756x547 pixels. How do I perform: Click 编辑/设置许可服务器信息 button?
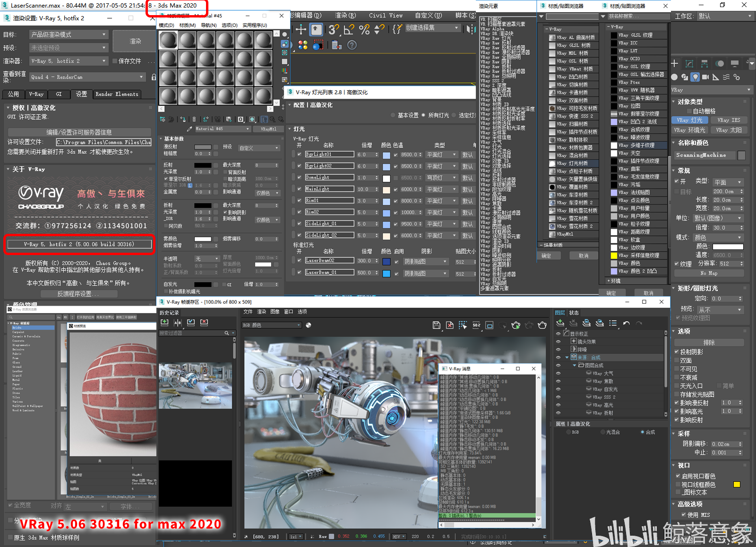coord(79,132)
